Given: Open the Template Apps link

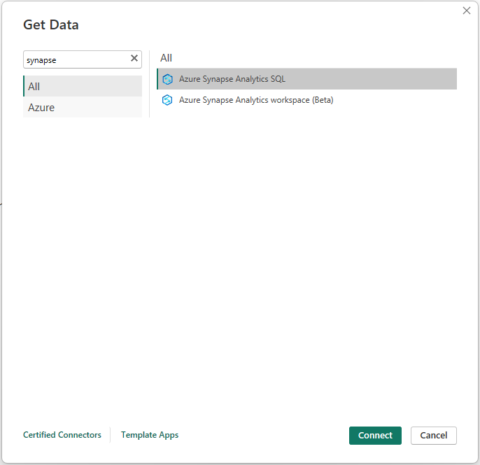Looking at the screenshot, I should [150, 435].
